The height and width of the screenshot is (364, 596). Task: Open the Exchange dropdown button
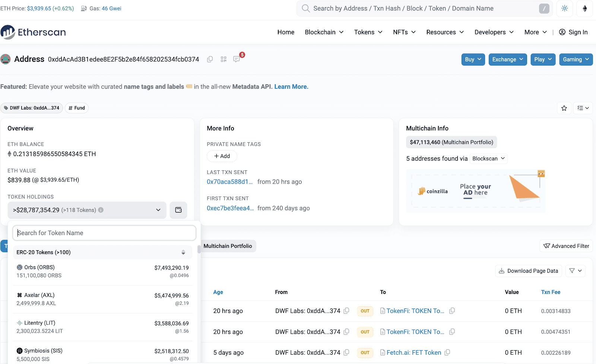pyautogui.click(x=508, y=60)
